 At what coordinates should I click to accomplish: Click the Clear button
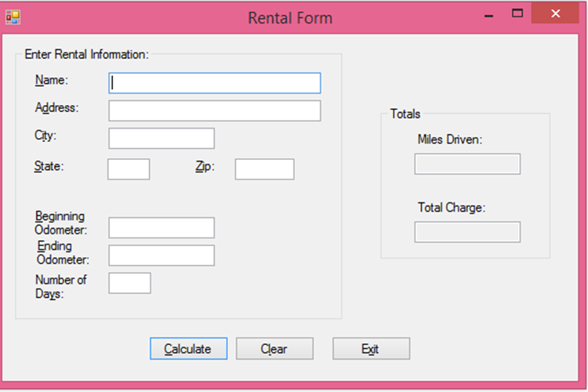pyautogui.click(x=274, y=348)
